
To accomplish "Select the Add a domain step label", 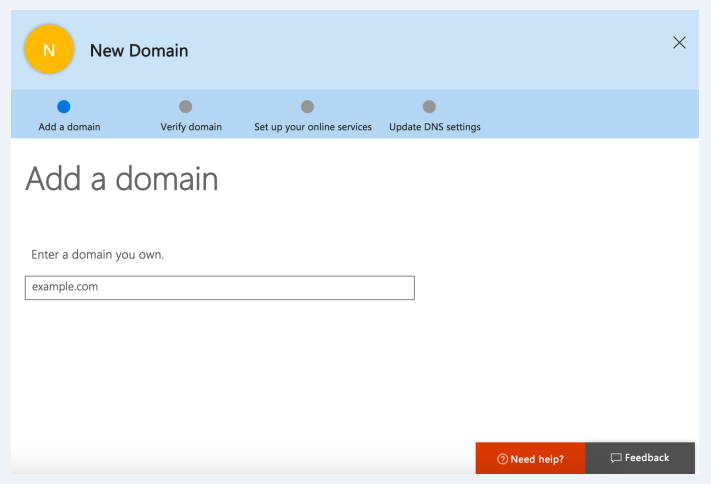I will [x=69, y=127].
